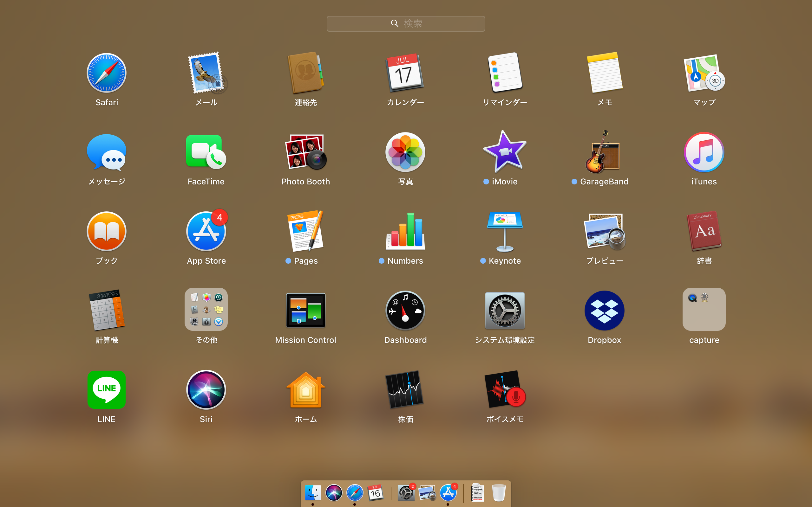Click the 検索 search field
The height and width of the screenshot is (507, 812).
point(406,23)
